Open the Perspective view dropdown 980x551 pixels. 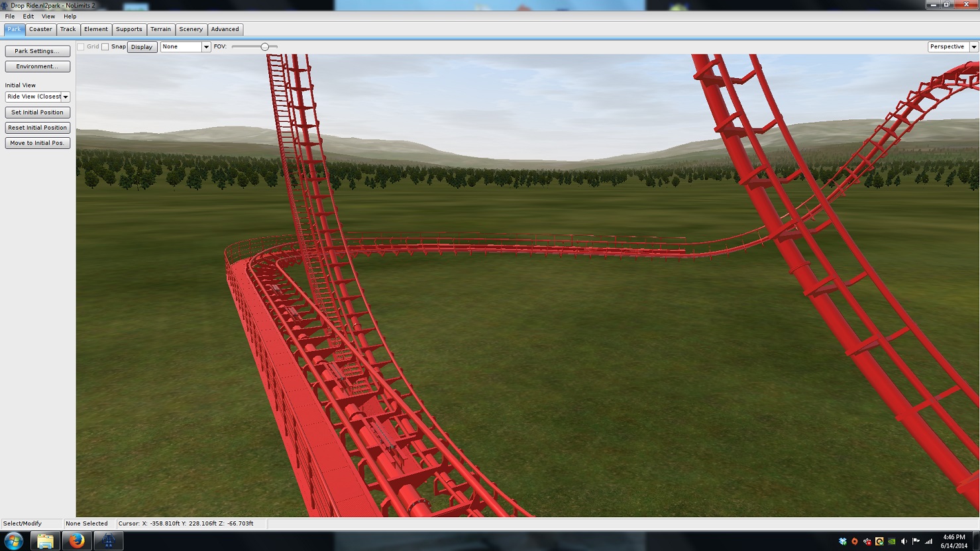pyautogui.click(x=973, y=47)
